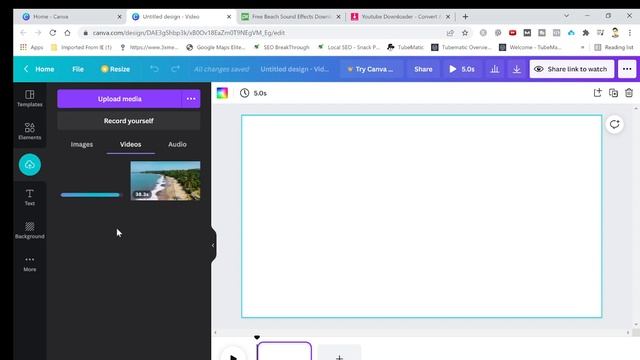This screenshot has height=360, width=640.
Task: Open TubeMatic bookmark
Action: (405, 47)
